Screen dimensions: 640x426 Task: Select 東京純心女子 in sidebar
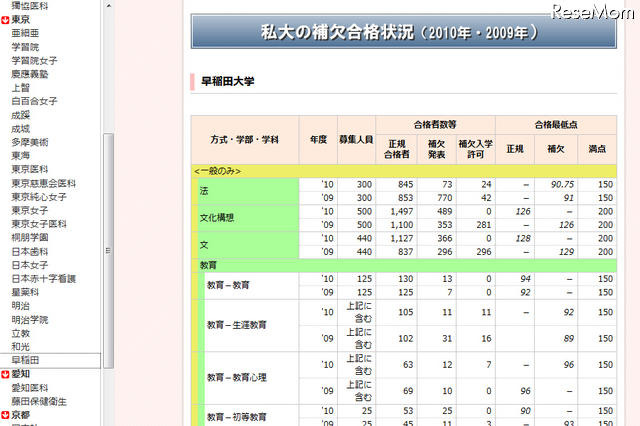pyautogui.click(x=39, y=197)
